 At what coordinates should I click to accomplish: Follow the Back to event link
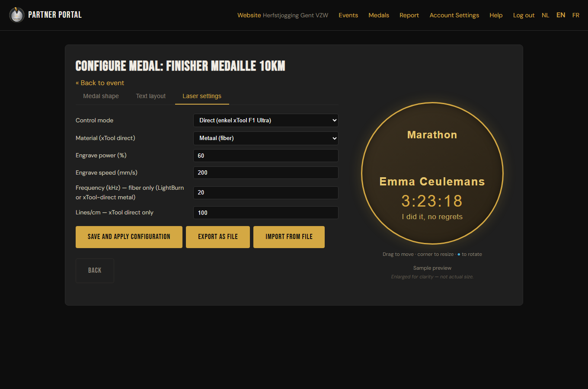point(100,83)
